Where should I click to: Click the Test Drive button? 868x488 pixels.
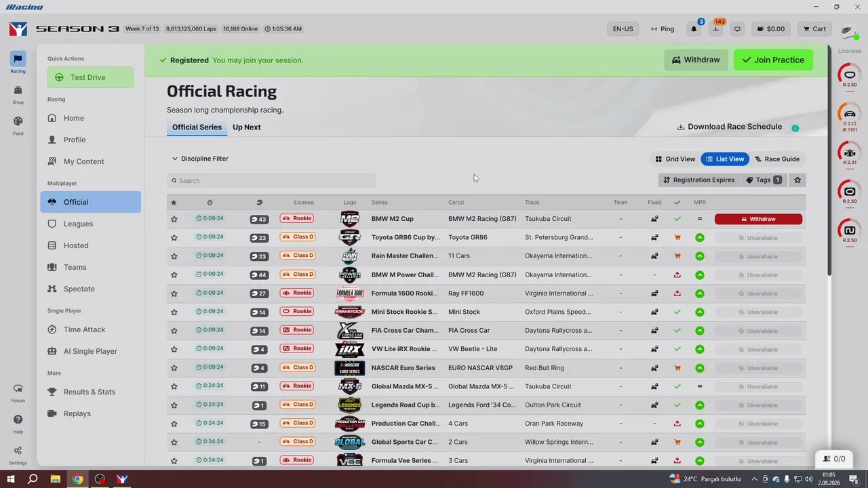pos(90,77)
